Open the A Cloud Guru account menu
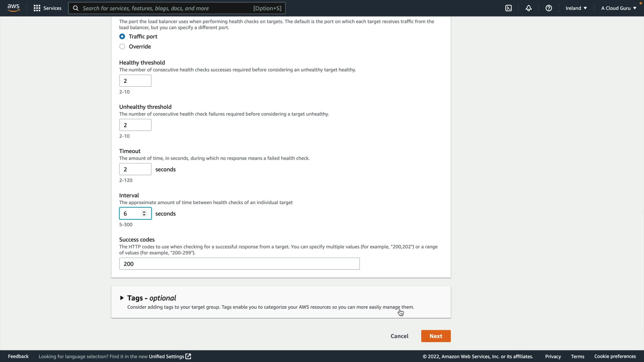 point(619,8)
